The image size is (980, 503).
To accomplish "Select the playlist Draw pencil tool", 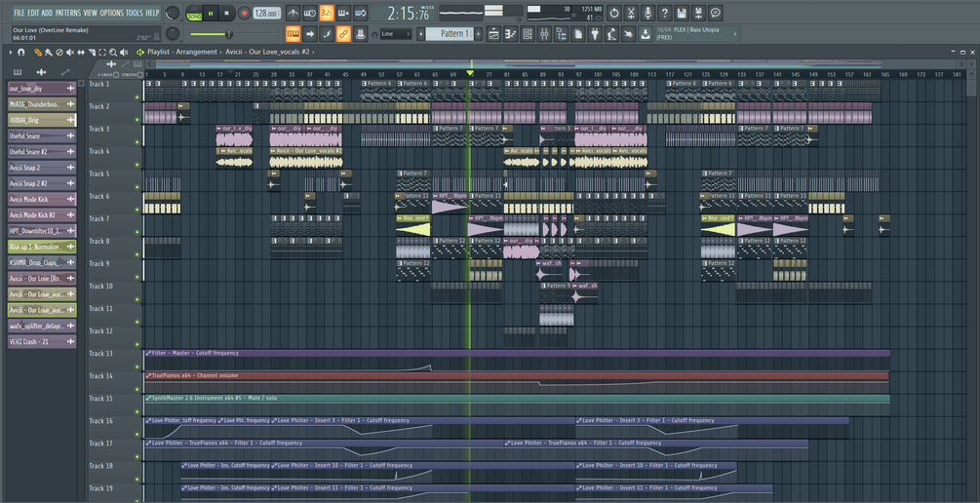I will pos(38,53).
